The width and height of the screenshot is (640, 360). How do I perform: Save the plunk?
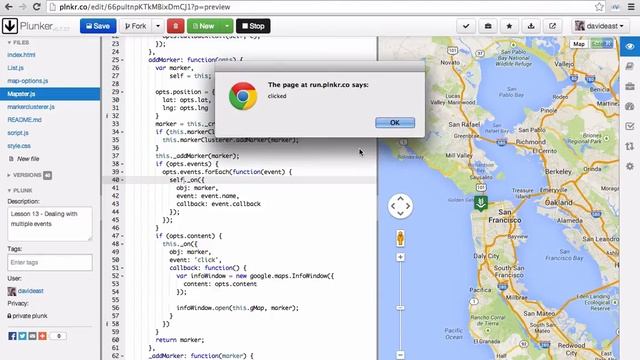(x=98, y=26)
